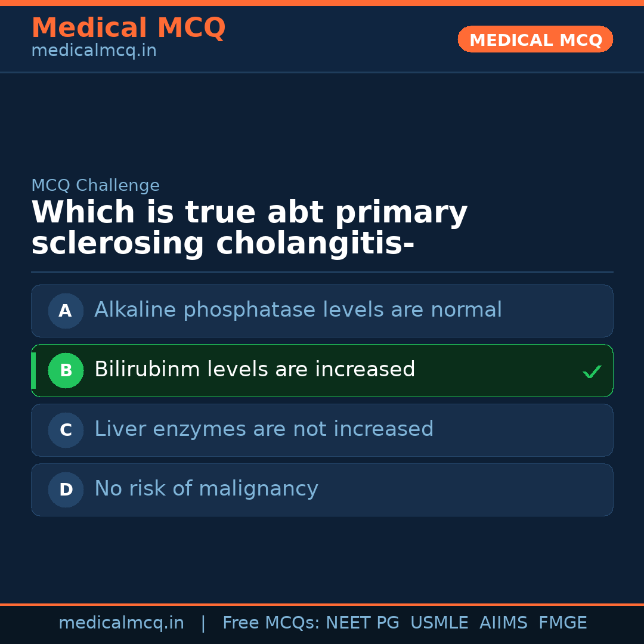Click the 'Medical MCQ' header title
The height and width of the screenshot is (644, 644).
(x=128, y=28)
